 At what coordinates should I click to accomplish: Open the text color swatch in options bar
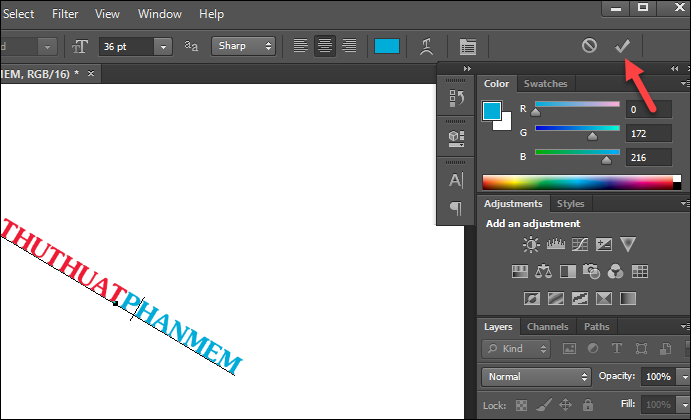click(x=386, y=46)
